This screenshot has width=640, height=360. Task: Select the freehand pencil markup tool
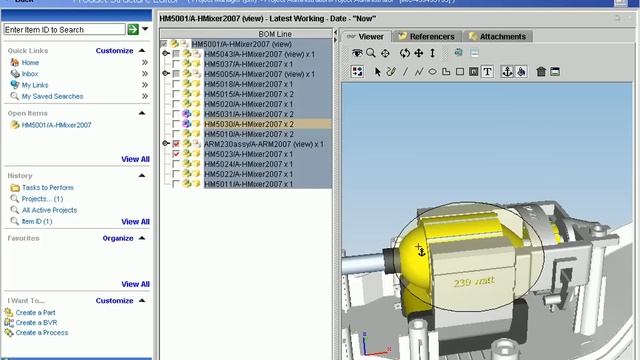tap(391, 72)
